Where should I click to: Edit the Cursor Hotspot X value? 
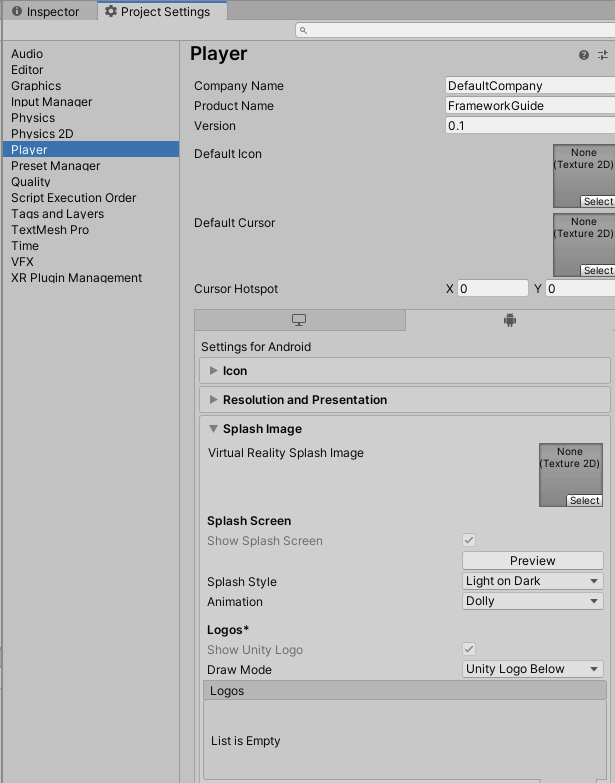pos(492,289)
